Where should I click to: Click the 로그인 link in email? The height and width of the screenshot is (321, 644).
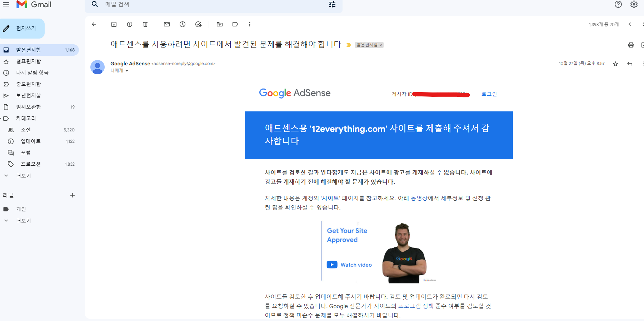coord(489,94)
